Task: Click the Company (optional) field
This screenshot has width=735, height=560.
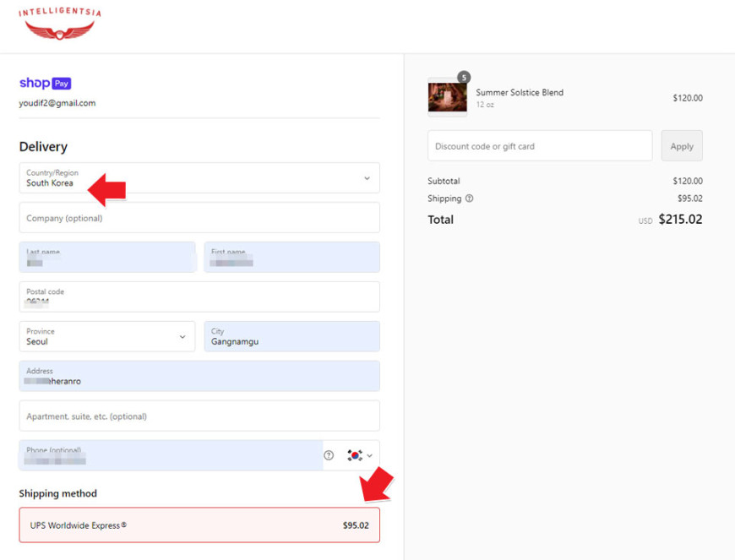Action: [x=199, y=217]
